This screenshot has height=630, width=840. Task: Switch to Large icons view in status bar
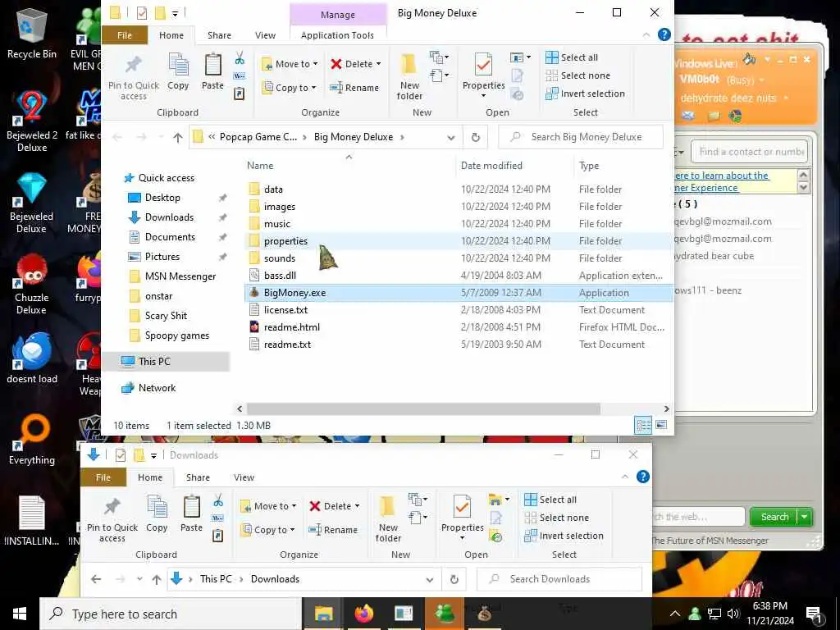pos(662,425)
